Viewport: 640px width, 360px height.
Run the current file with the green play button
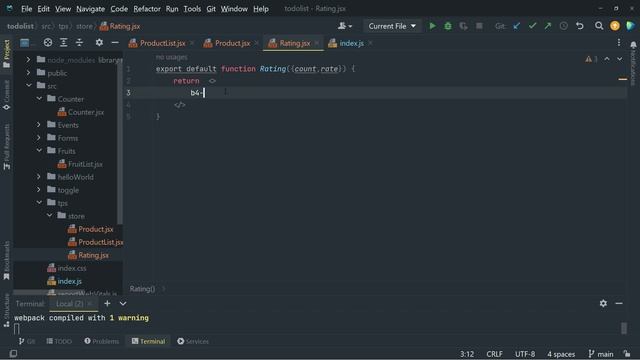(x=432, y=26)
